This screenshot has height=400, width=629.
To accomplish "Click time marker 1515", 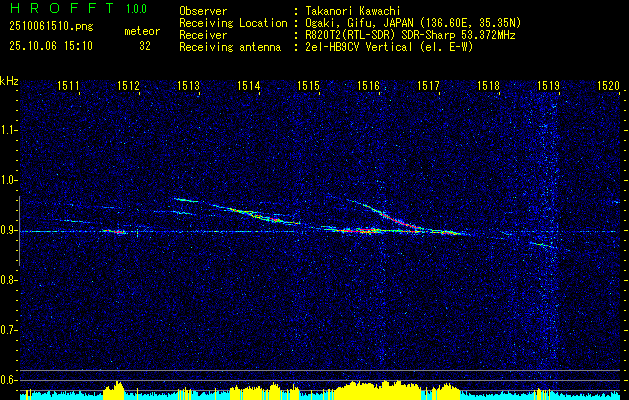I will (x=308, y=85).
